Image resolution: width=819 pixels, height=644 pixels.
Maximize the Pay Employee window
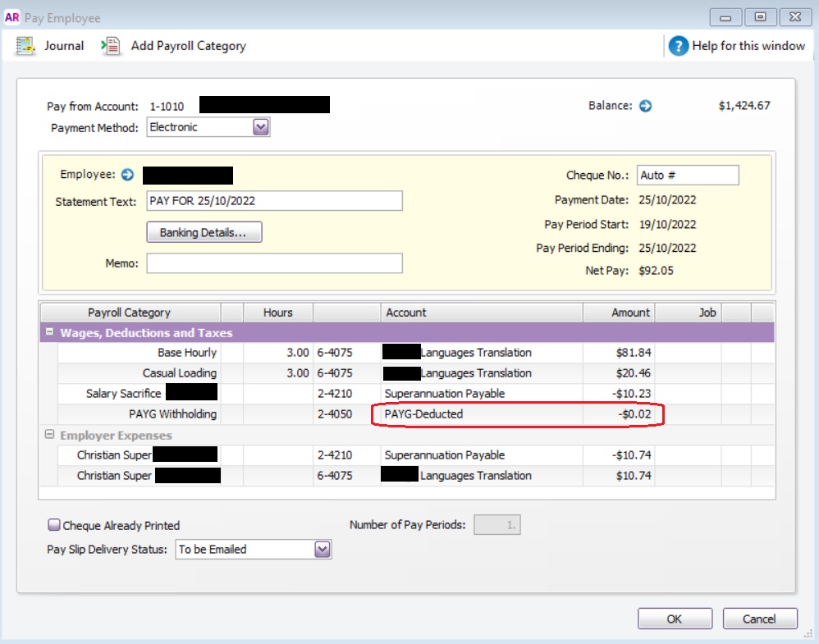(761, 17)
